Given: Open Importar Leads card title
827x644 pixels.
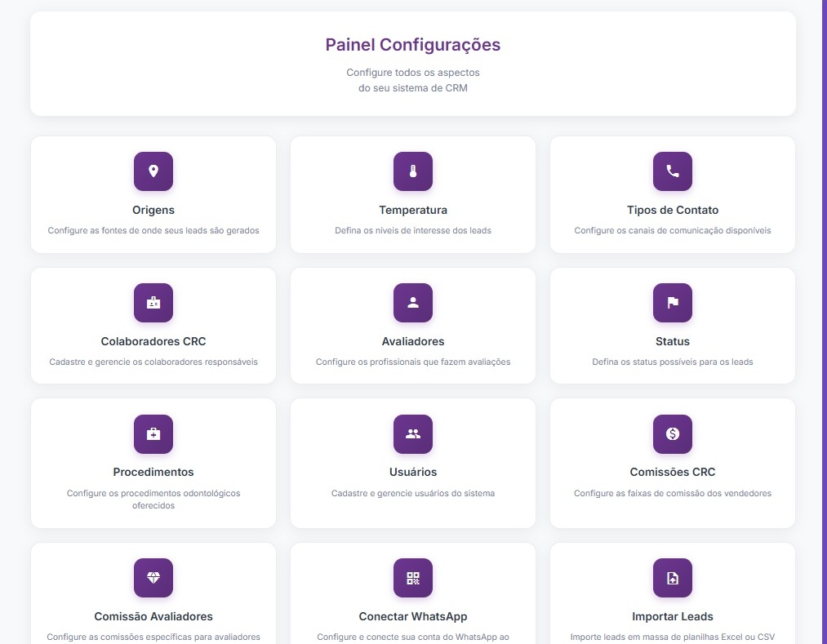Looking at the screenshot, I should (x=673, y=616).
